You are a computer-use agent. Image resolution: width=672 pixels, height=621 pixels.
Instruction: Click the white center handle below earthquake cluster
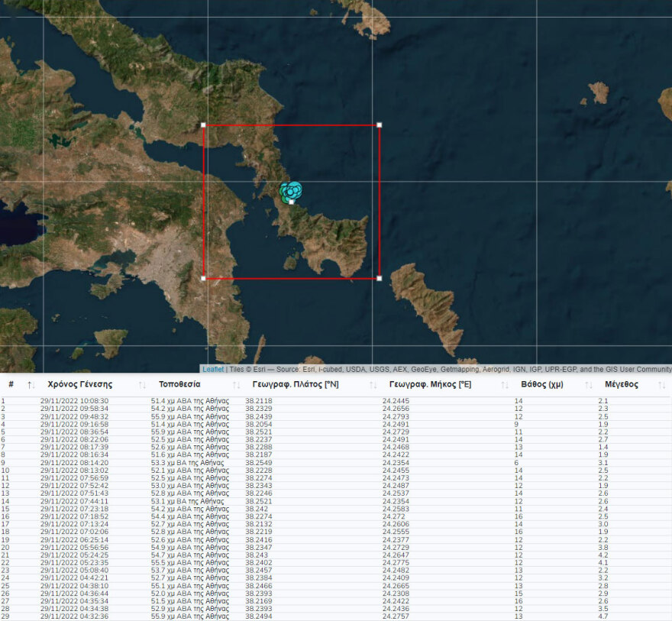point(292,202)
